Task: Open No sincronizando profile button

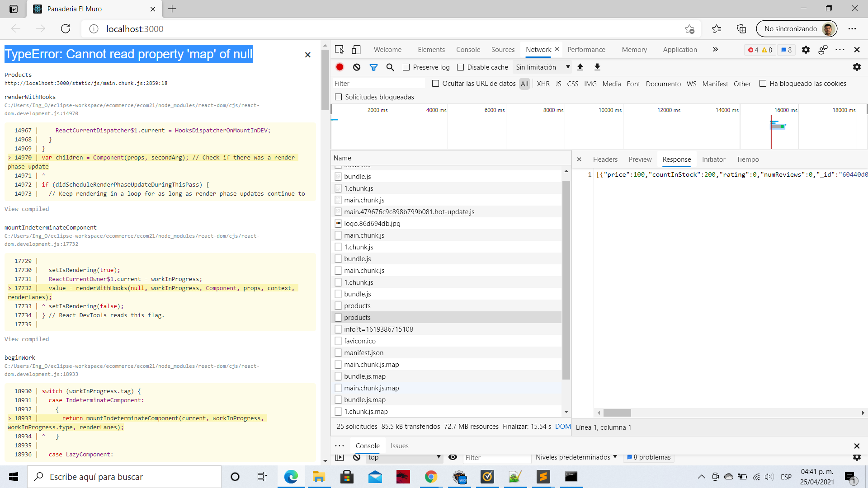Action: point(797,29)
